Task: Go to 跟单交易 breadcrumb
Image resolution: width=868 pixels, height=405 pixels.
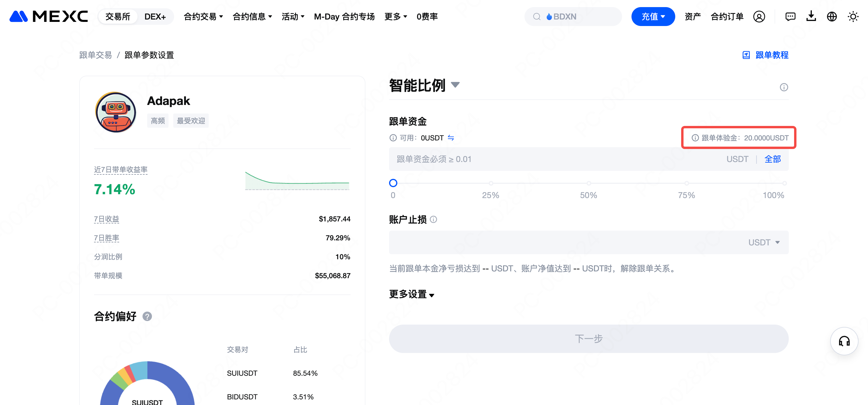Action: [x=95, y=55]
